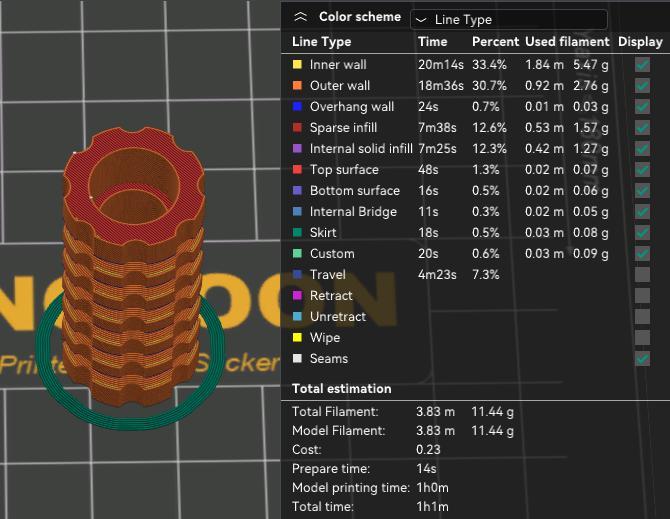Click the magenta Retract color swatch
Screen dimensions: 670x519
click(297, 295)
